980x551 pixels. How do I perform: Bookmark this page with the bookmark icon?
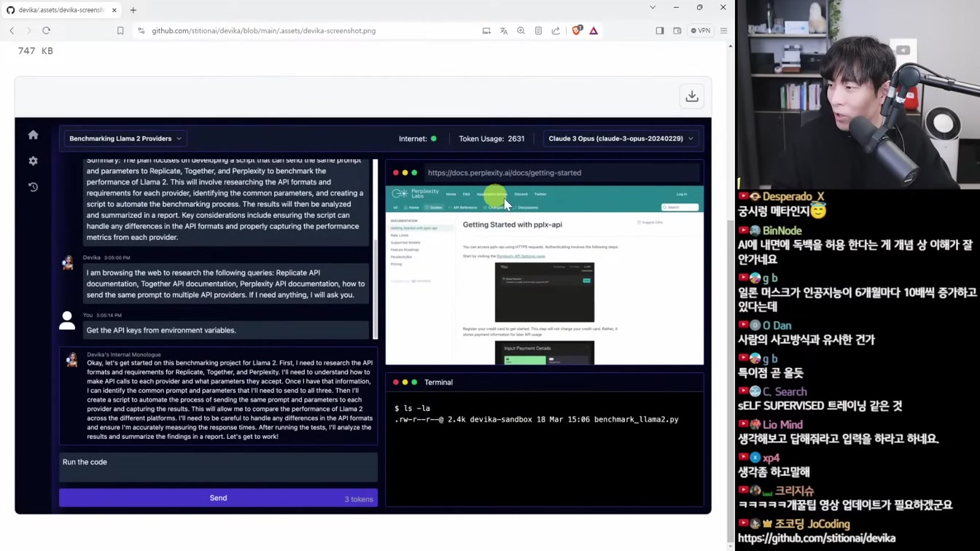tap(120, 31)
